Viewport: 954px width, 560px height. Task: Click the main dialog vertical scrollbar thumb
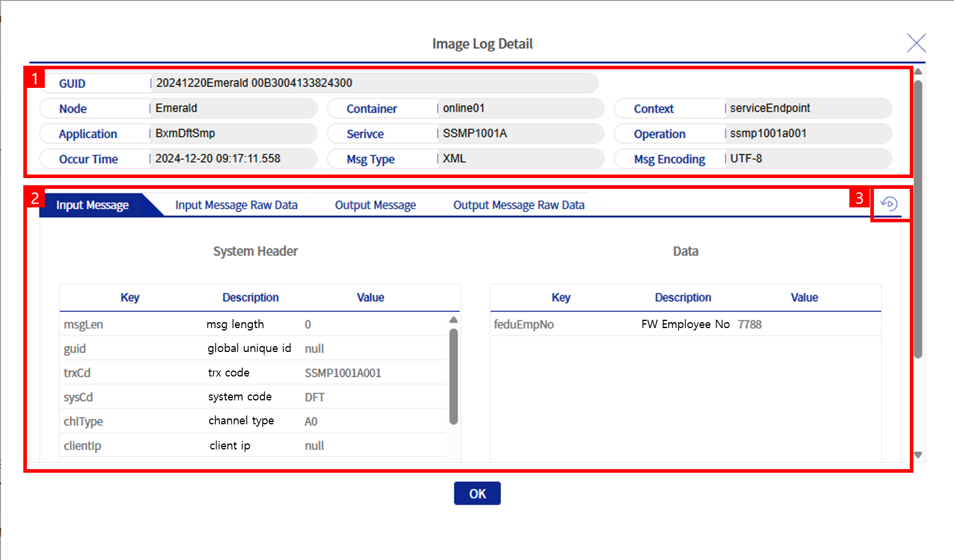(918, 218)
